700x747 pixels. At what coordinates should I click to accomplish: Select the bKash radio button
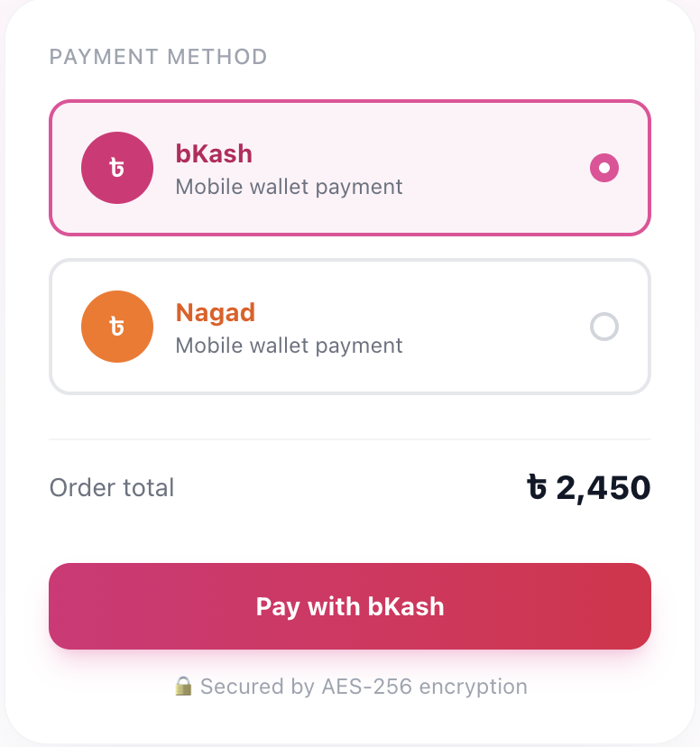pos(603,168)
